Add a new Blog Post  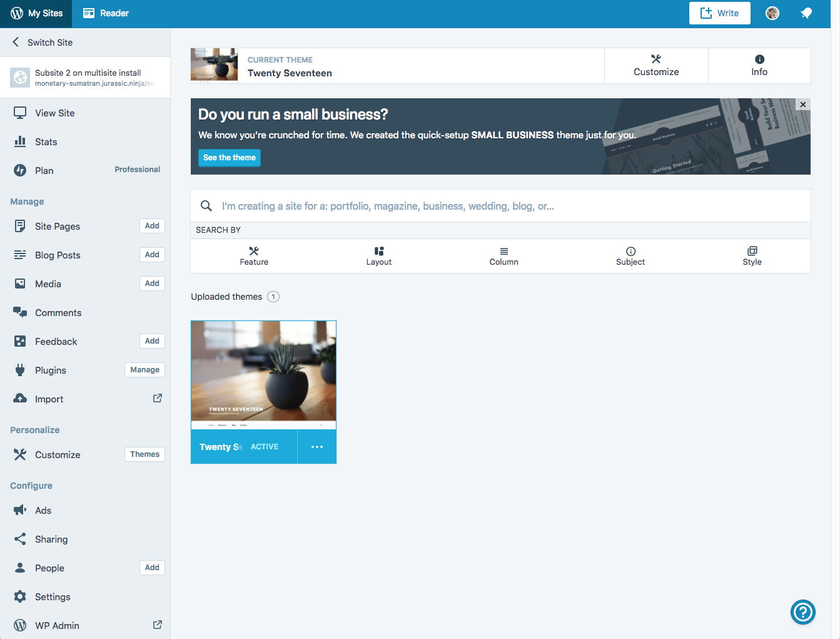[x=152, y=255]
